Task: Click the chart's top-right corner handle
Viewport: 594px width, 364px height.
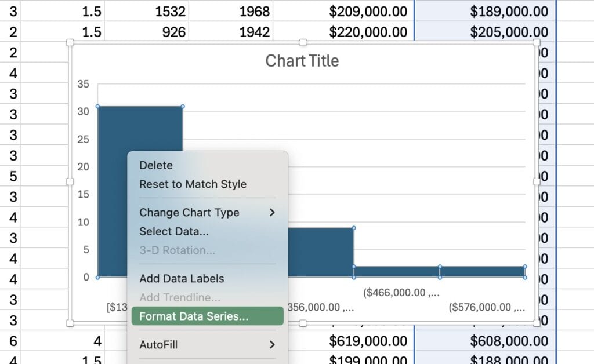Action: click(x=536, y=42)
